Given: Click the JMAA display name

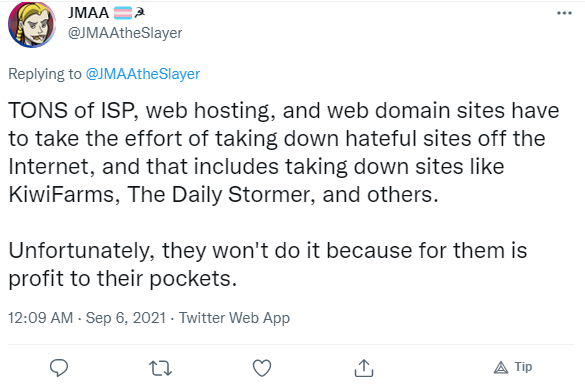Looking at the screenshot, I should pos(88,13).
